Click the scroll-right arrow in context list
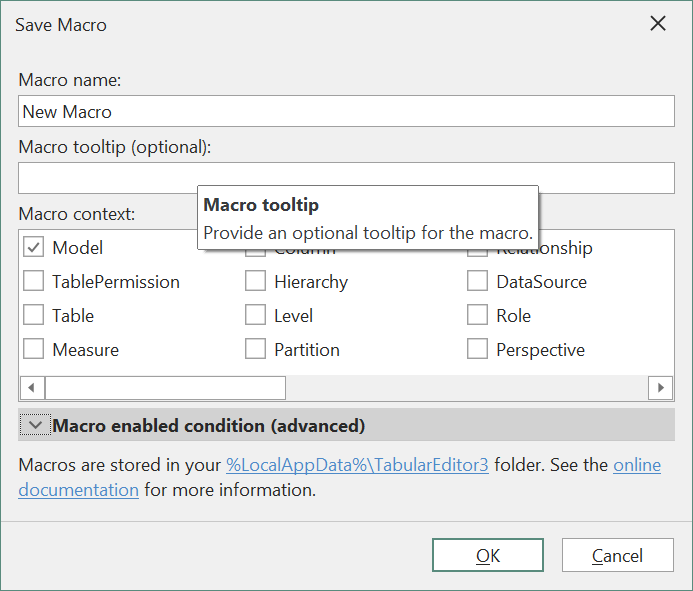 pos(660,388)
